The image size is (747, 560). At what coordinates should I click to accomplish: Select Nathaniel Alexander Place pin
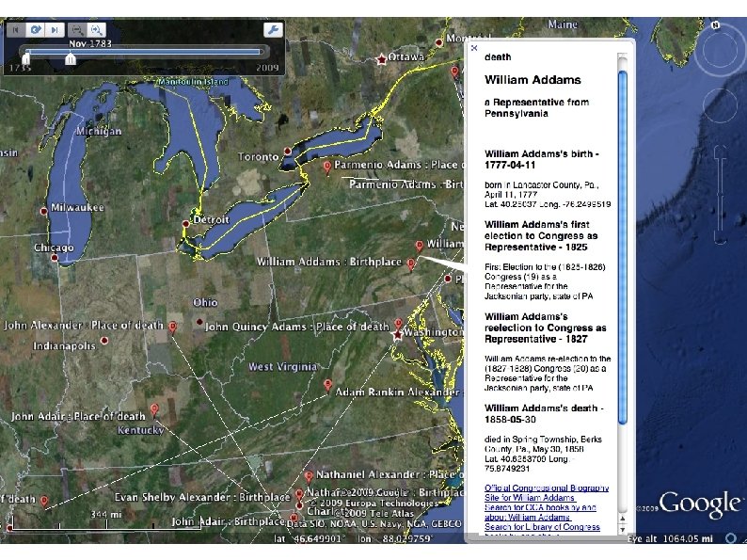(x=309, y=476)
